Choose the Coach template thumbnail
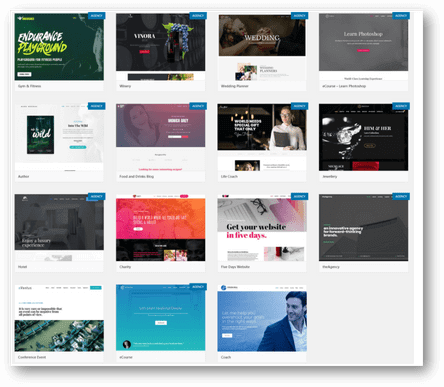The image size is (444, 387). (262, 318)
